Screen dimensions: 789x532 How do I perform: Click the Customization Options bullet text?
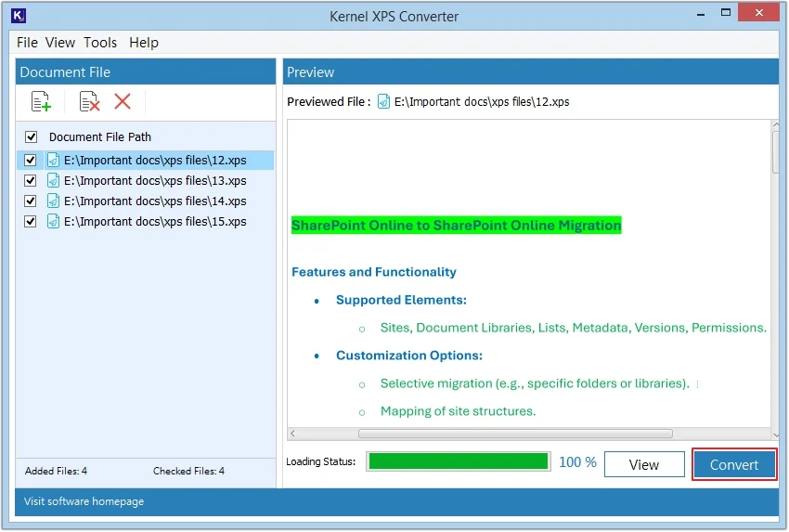[409, 356]
